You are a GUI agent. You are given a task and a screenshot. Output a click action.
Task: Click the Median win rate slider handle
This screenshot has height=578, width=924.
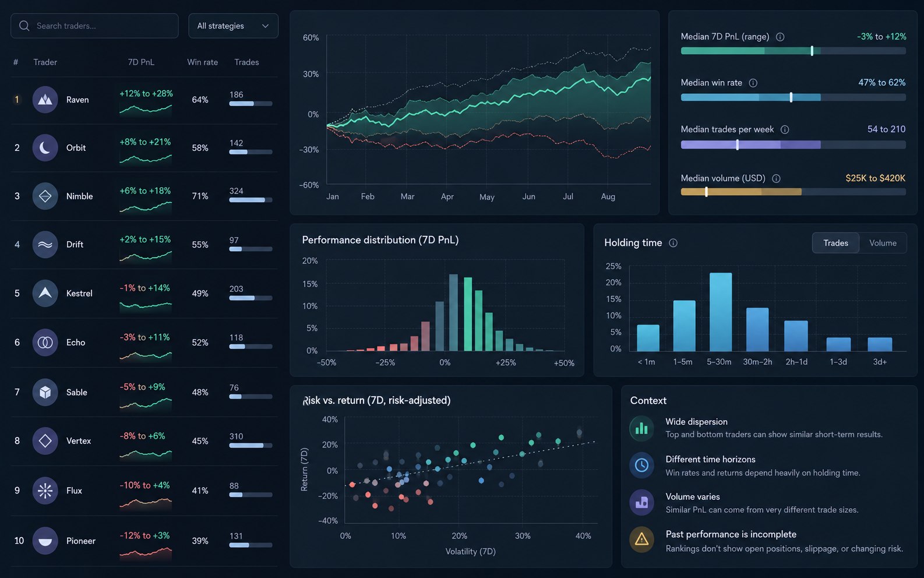pyautogui.click(x=791, y=97)
